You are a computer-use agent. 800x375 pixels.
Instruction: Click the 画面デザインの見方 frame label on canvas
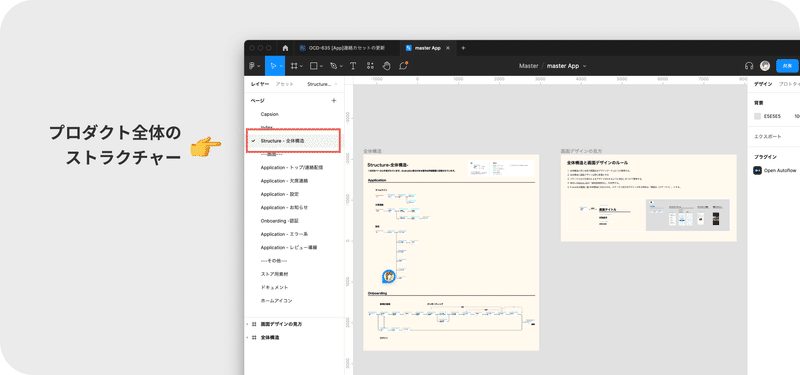click(x=581, y=152)
